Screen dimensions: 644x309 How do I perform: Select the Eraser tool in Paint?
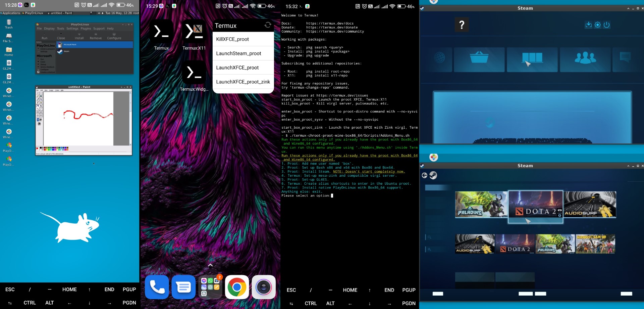38,96
